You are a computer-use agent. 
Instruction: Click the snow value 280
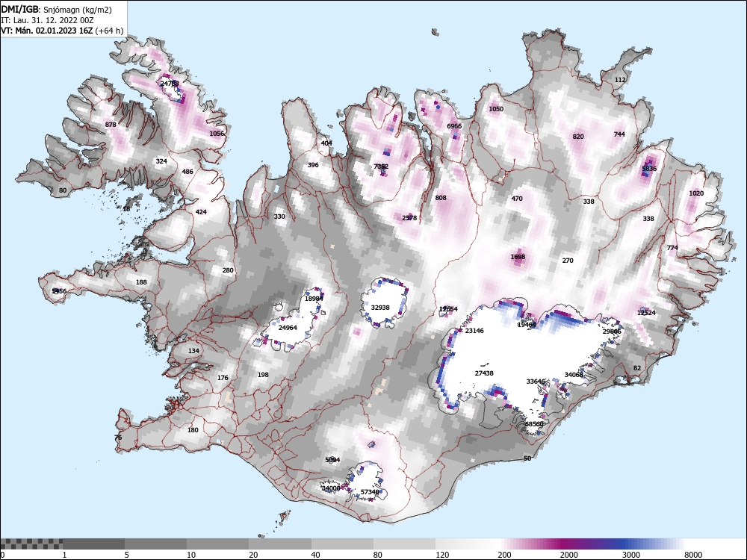[x=228, y=270]
